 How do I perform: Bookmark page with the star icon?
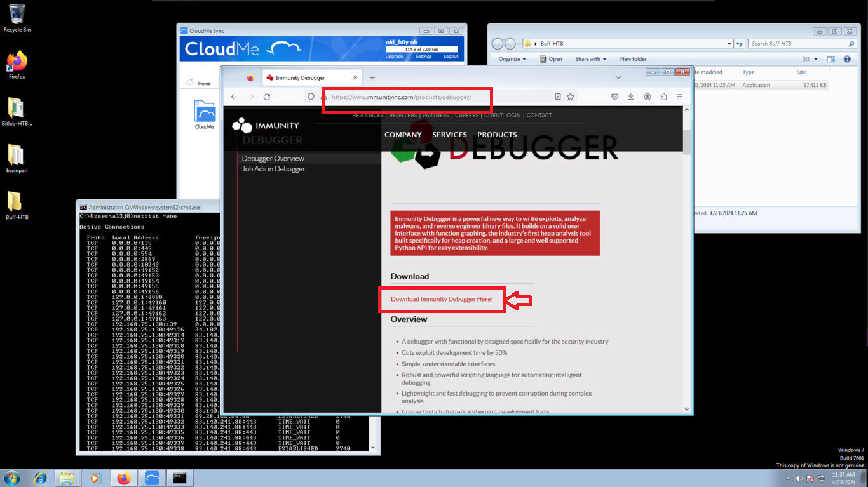tap(571, 97)
